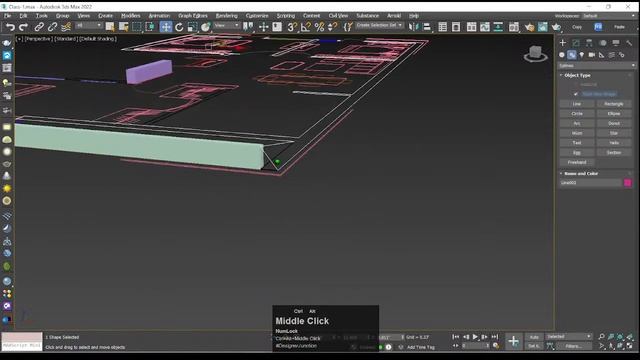
Task: Click the Zoom viewport navigation icon
Action: [x=601, y=337]
